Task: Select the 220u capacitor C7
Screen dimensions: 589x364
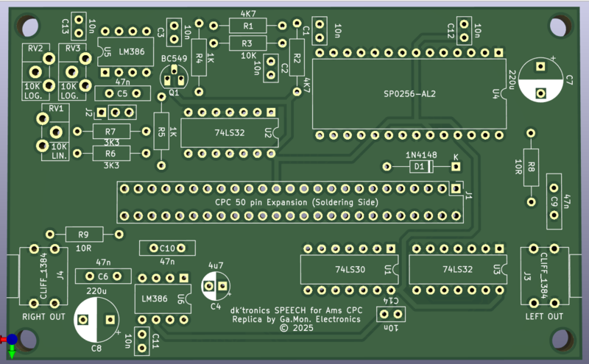Action: tap(540, 80)
